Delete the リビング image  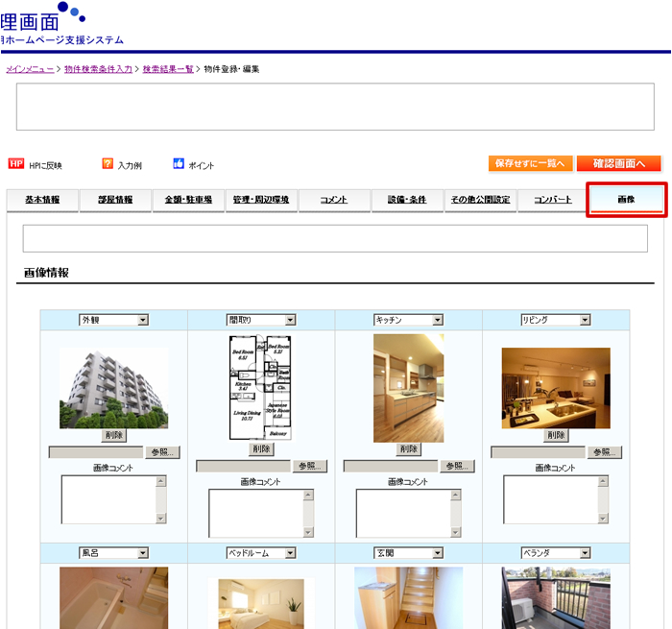(x=556, y=436)
